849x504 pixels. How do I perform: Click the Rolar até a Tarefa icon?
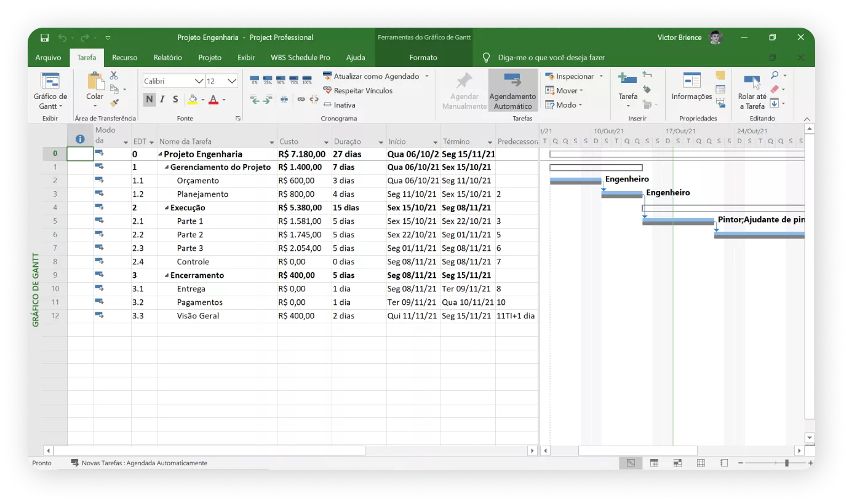point(752,81)
